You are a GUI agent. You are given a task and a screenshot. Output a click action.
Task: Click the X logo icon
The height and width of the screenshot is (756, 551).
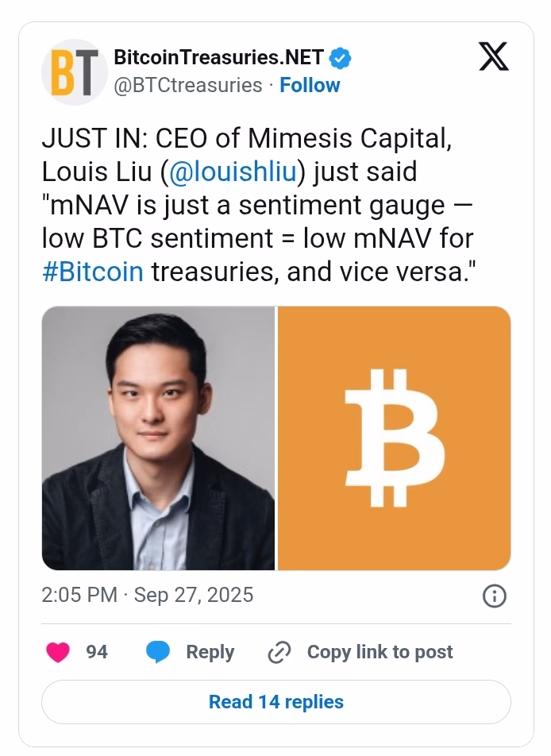(494, 58)
